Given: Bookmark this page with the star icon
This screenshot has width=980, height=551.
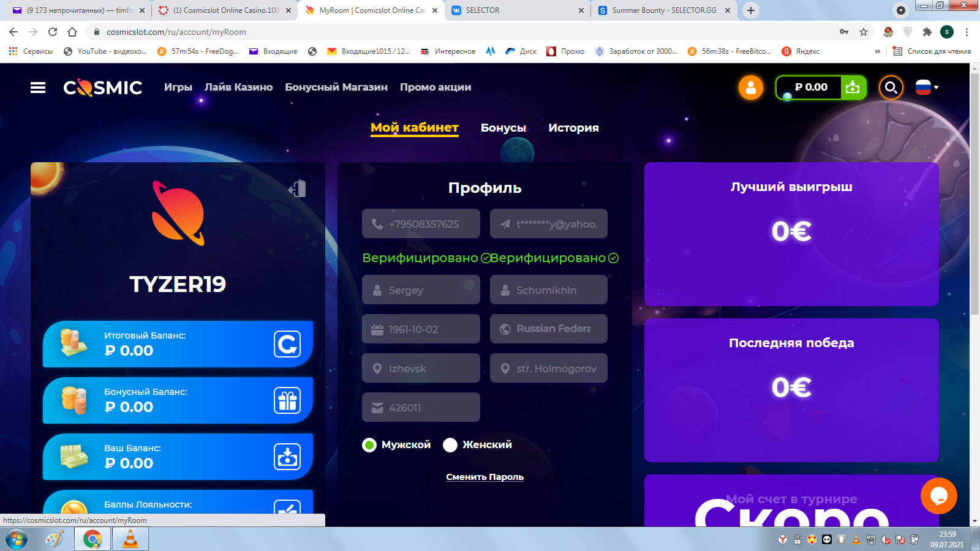Looking at the screenshot, I should click(x=864, y=32).
